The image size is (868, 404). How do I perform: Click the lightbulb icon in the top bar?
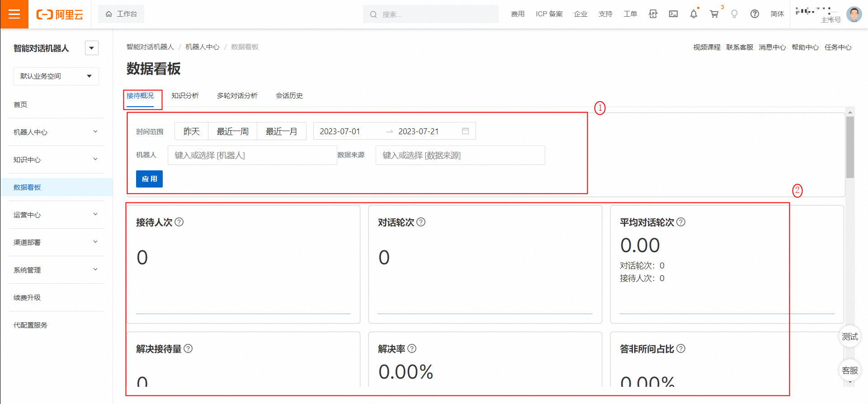click(x=734, y=14)
